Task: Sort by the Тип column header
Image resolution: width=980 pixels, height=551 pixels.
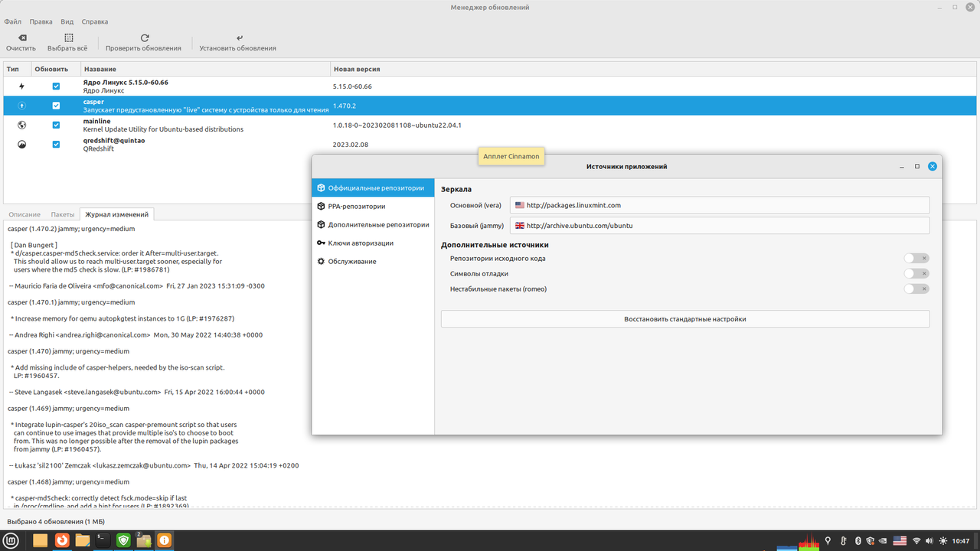Action: click(17, 69)
